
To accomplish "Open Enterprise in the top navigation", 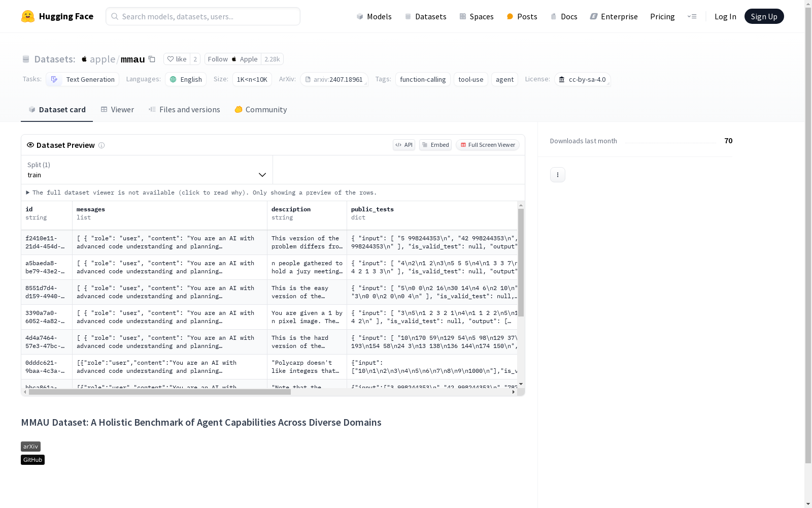I will (614, 16).
